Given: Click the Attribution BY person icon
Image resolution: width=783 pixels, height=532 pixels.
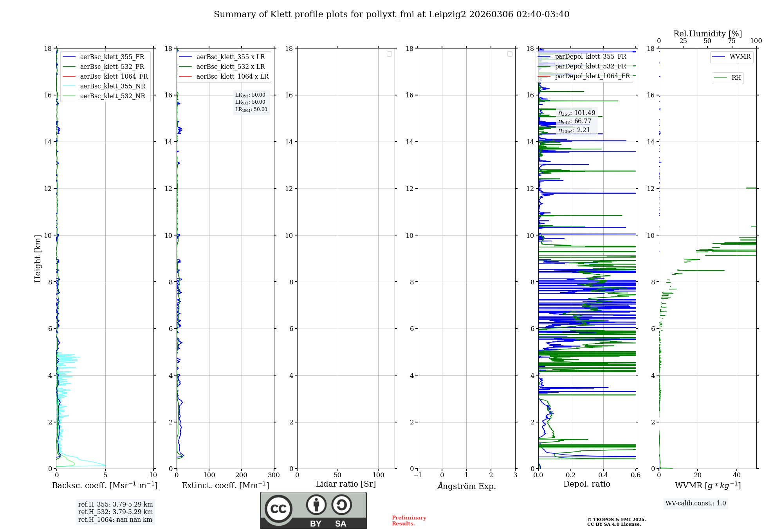Looking at the screenshot, I should (316, 505).
